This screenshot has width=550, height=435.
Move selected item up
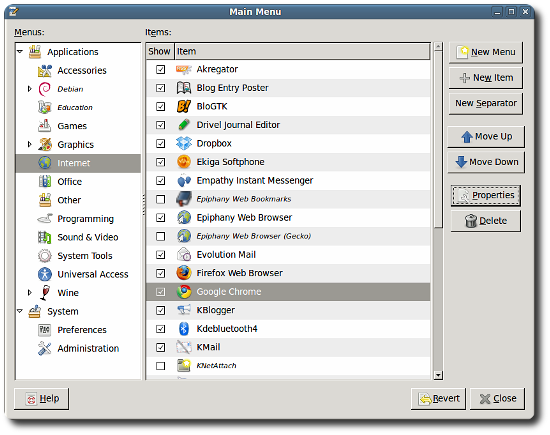click(486, 136)
